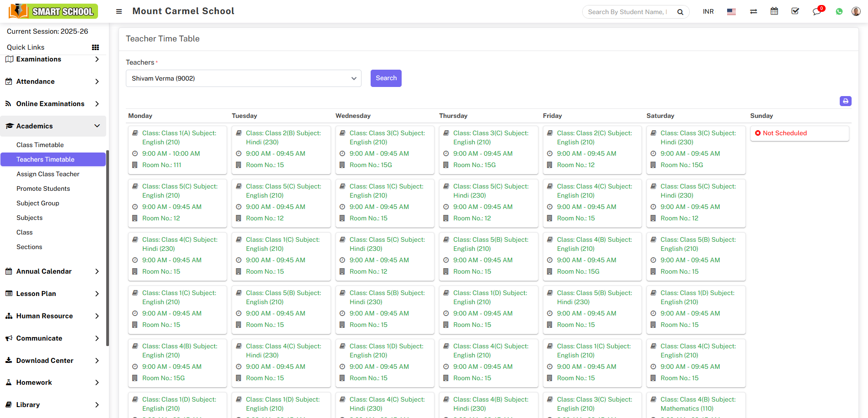Open the user profile avatar
This screenshot has height=418, width=868.
pos(856,11)
